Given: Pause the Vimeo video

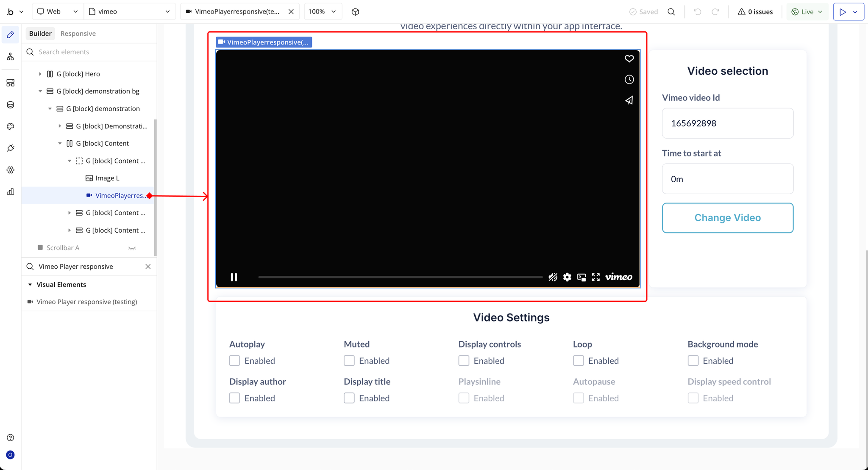Looking at the screenshot, I should click(234, 277).
